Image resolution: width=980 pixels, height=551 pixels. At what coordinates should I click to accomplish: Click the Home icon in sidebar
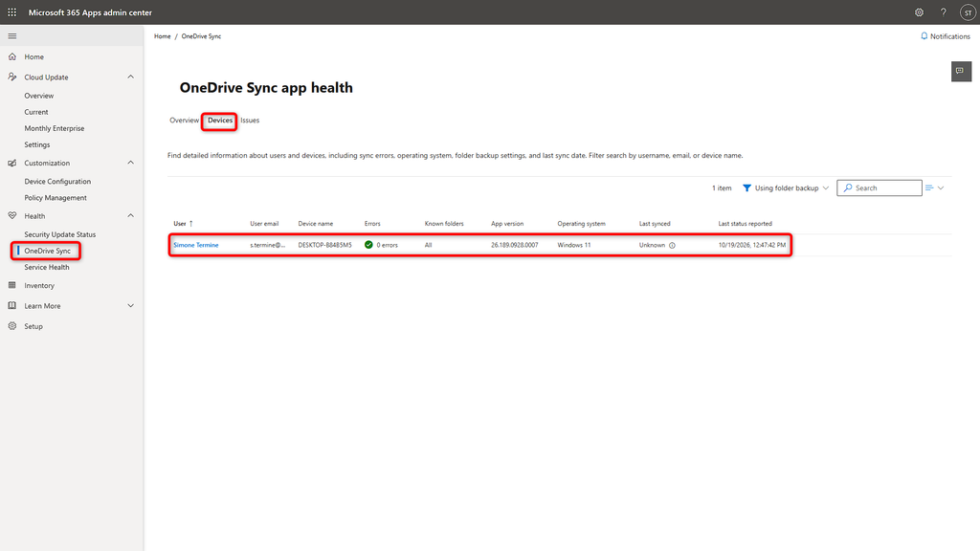click(x=11, y=56)
